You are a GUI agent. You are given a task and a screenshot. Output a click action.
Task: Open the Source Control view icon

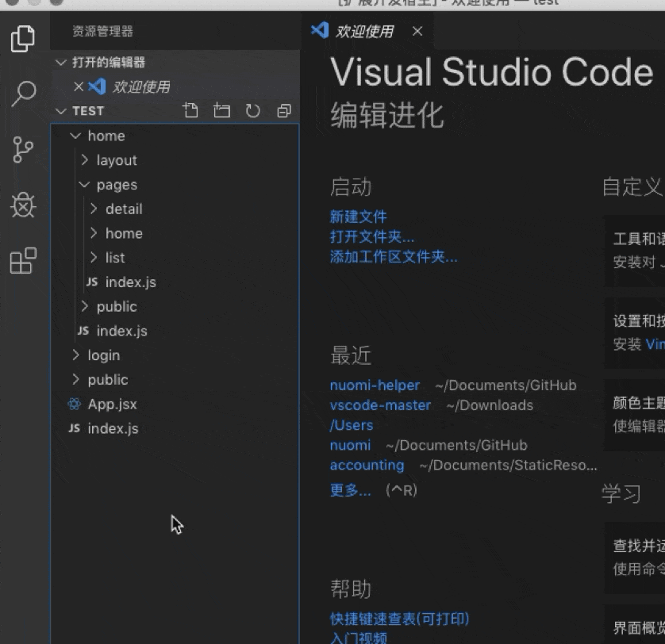tap(23, 150)
